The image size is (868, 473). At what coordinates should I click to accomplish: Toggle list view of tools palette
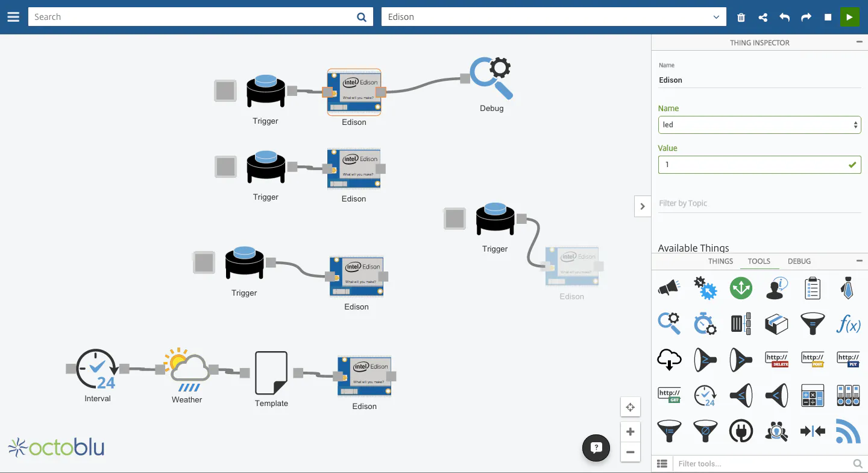(662, 463)
